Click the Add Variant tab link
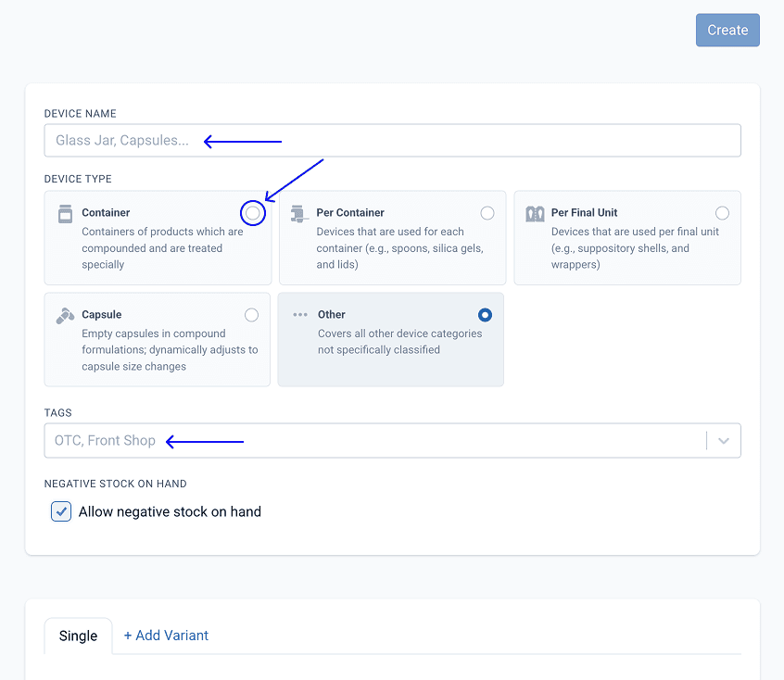 pos(166,636)
